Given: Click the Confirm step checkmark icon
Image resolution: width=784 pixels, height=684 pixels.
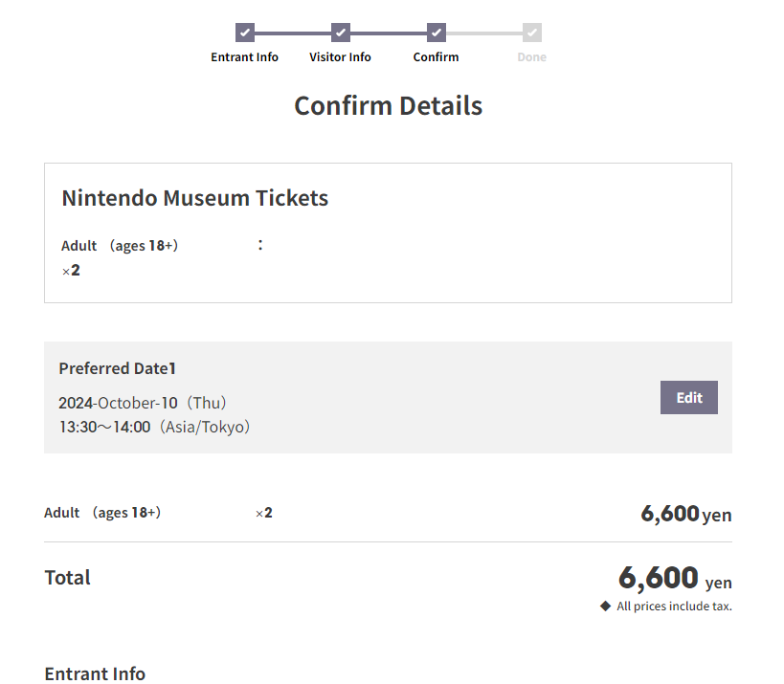Looking at the screenshot, I should pos(437,33).
